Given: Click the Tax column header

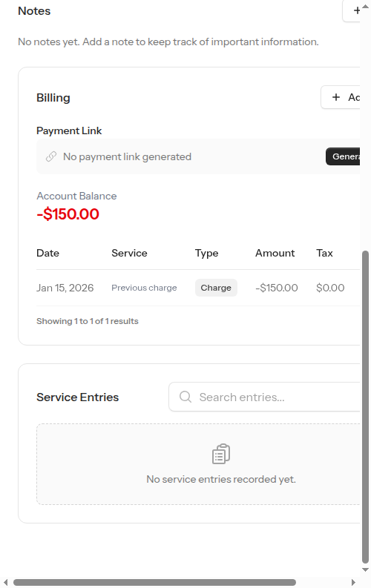Looking at the screenshot, I should coord(324,253).
